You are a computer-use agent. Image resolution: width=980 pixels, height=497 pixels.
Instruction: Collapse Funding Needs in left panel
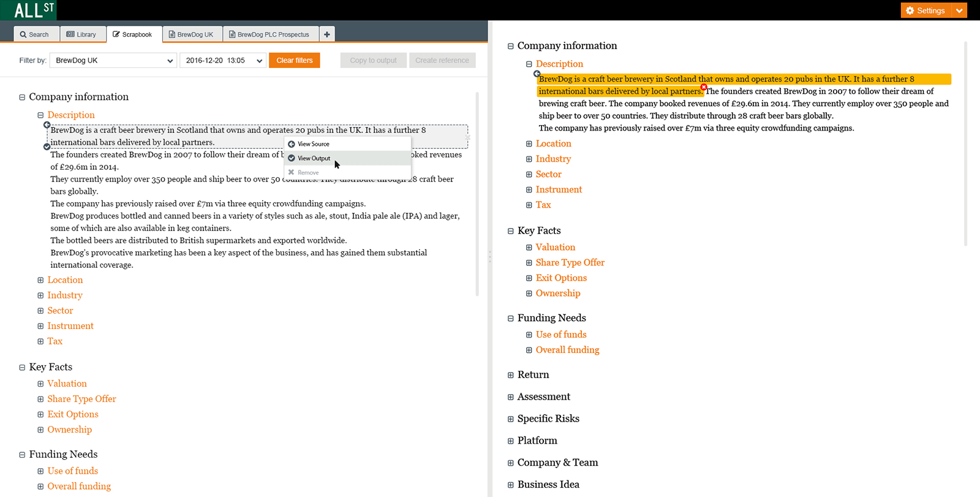pos(22,455)
